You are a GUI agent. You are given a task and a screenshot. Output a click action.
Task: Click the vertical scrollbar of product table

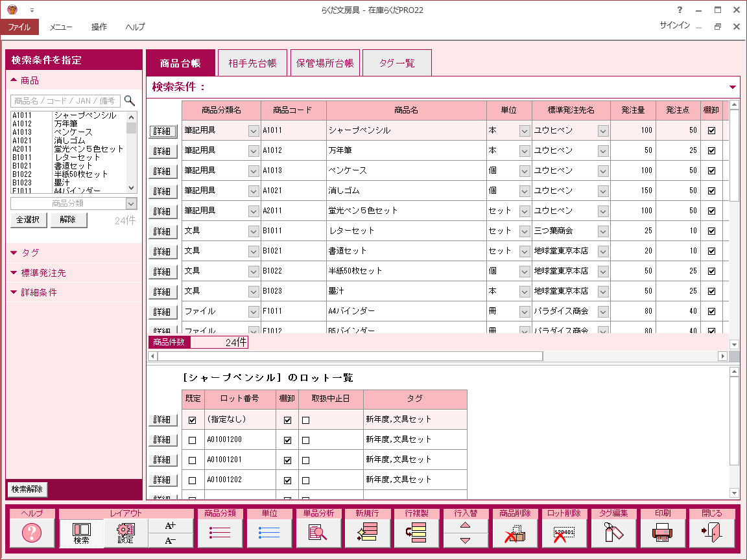coord(734,156)
